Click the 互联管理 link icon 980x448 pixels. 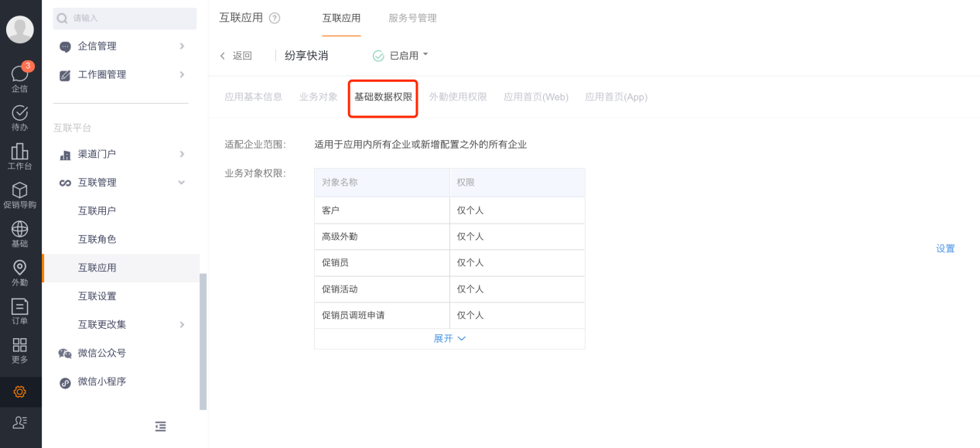tap(66, 183)
